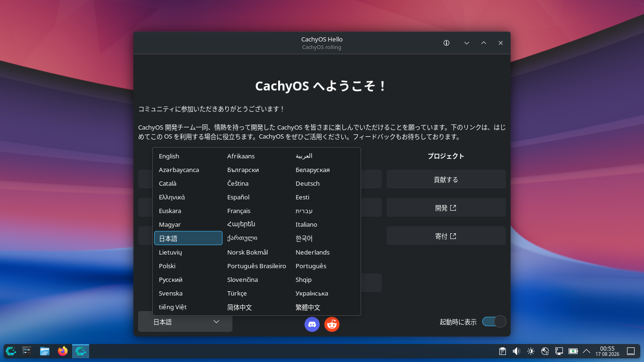644x362 pixels.
Task: Select Lietuvių in the language list
Action: tap(188, 252)
